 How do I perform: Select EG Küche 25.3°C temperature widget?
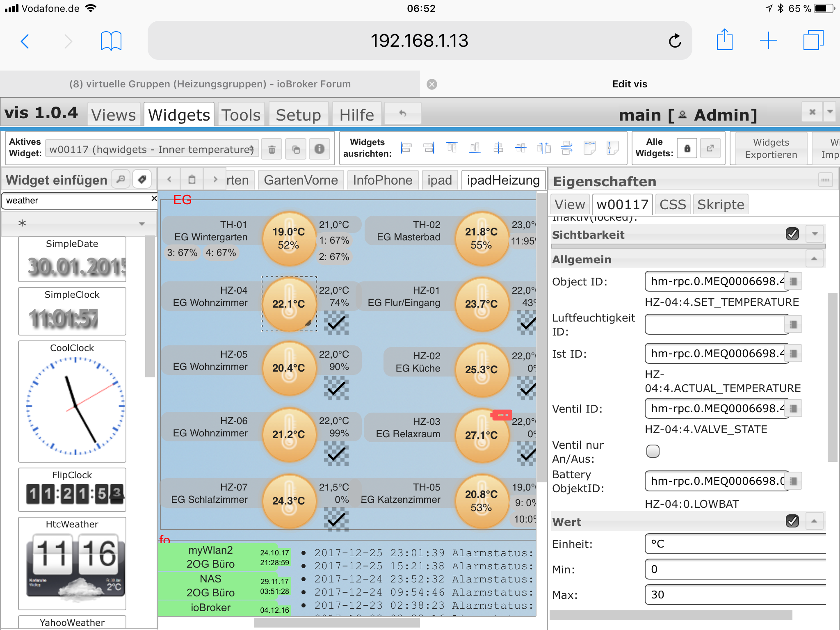(x=482, y=370)
